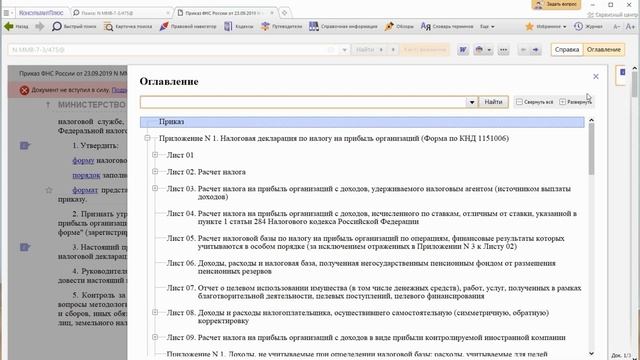
Task: Open Словарь терминов dictionary
Action: point(447,27)
